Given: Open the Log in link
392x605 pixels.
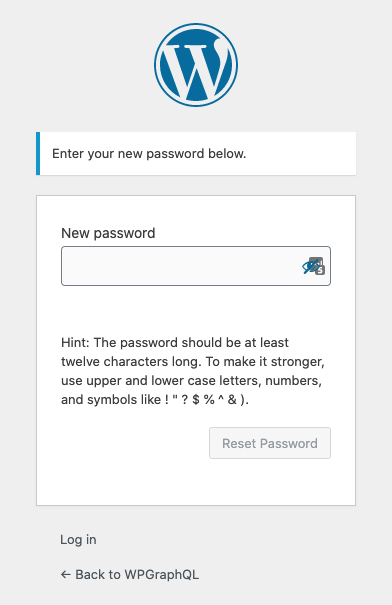Looking at the screenshot, I should pos(78,539).
